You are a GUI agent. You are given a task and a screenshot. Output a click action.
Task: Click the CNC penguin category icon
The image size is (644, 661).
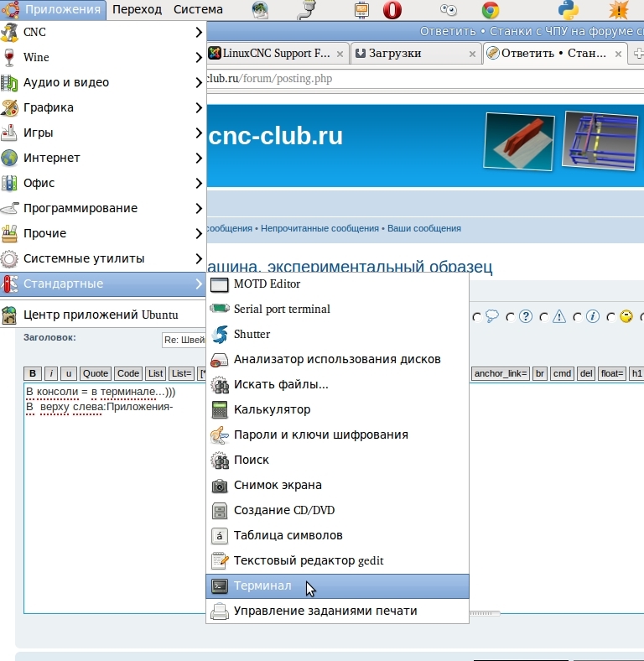pos(9,33)
